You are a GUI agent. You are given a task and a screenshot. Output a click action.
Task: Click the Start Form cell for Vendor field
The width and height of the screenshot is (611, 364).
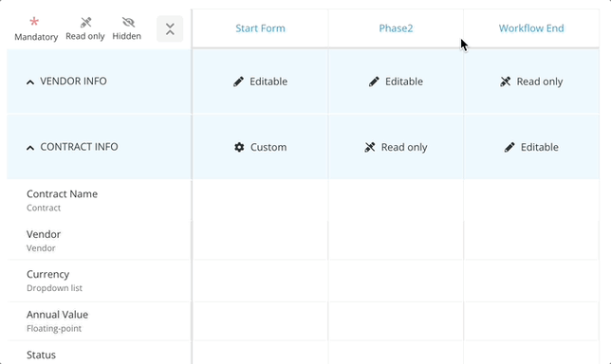[x=260, y=240]
